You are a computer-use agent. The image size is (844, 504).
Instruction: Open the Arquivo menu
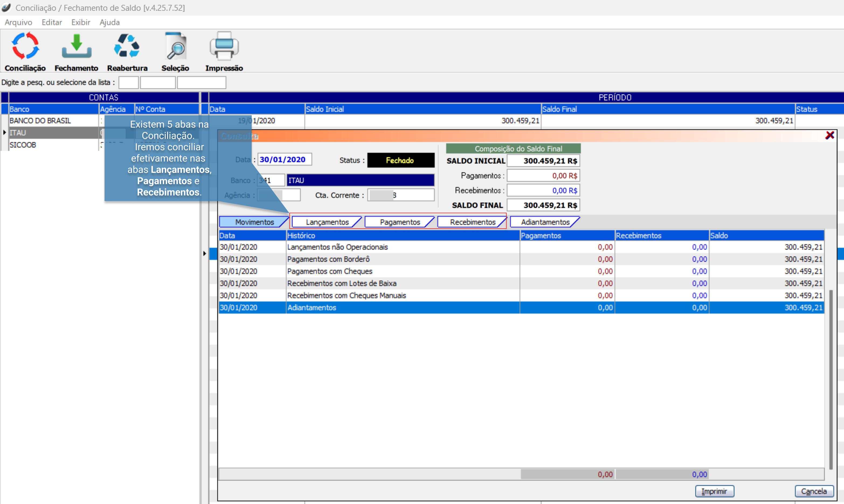click(x=18, y=22)
